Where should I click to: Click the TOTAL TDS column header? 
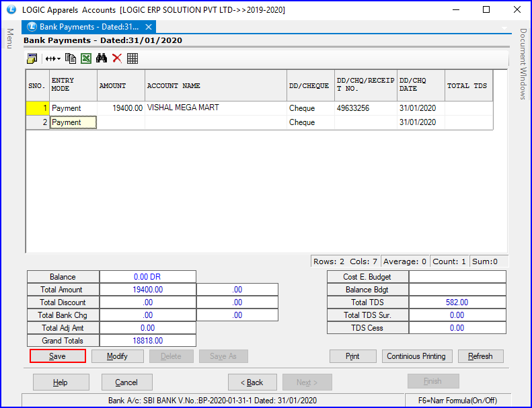pyautogui.click(x=469, y=85)
